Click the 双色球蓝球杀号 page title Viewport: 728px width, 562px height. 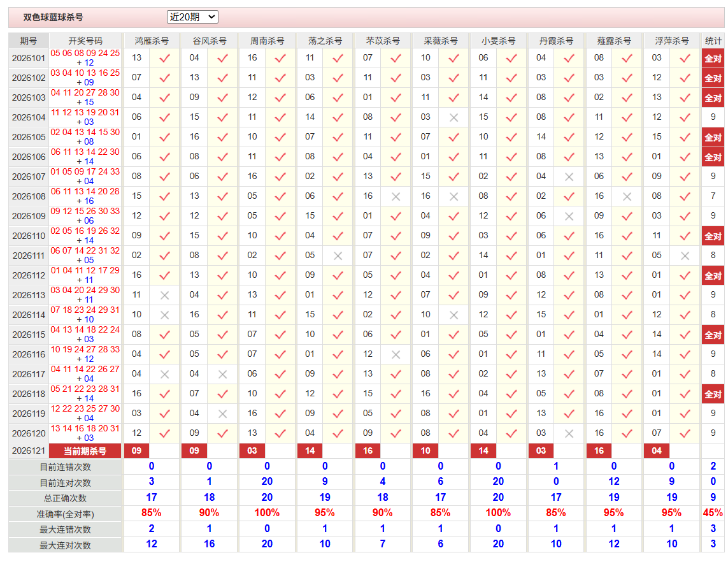point(54,17)
